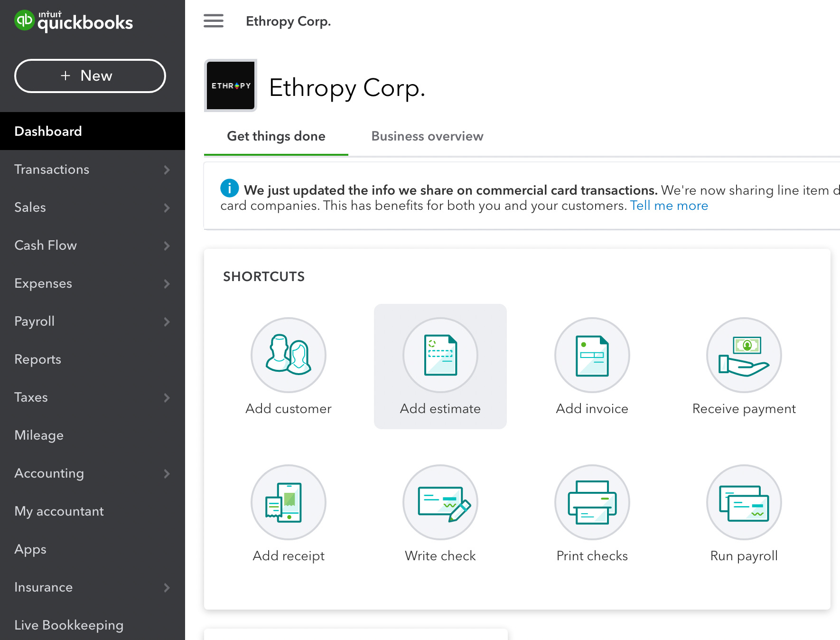
Task: Click the Add estimate label
Action: click(440, 409)
